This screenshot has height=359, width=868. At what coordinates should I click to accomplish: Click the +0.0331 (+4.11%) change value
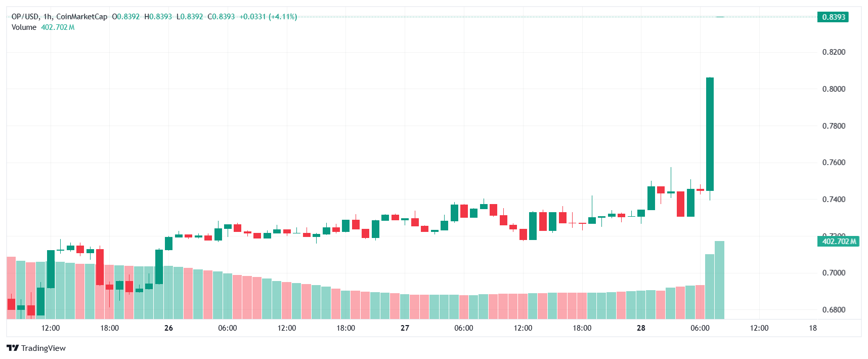click(268, 17)
